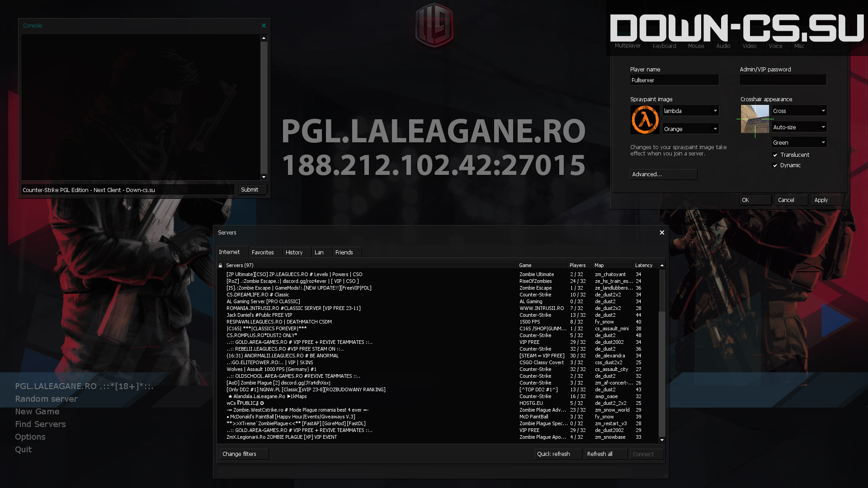Image resolution: width=868 pixels, height=488 pixels.
Task: Select PGL.LALEAGANE.RO main menu entry
Action: click(85, 386)
